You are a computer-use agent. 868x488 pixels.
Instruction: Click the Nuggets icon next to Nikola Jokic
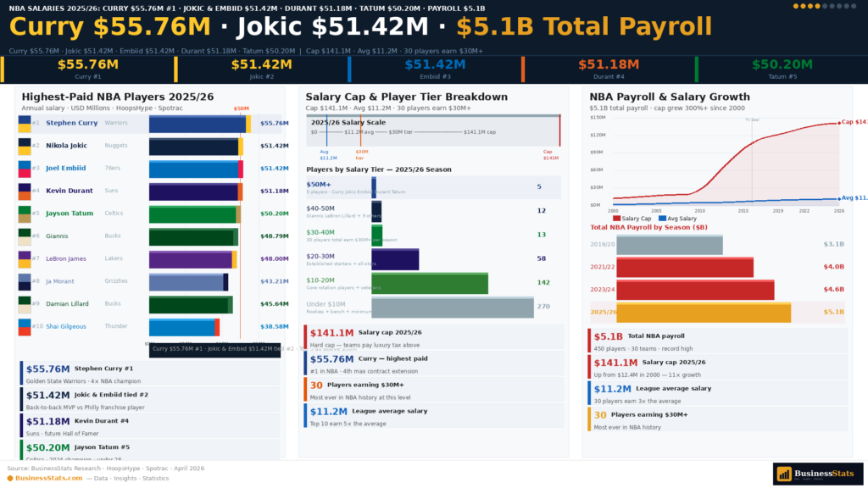pos(25,145)
